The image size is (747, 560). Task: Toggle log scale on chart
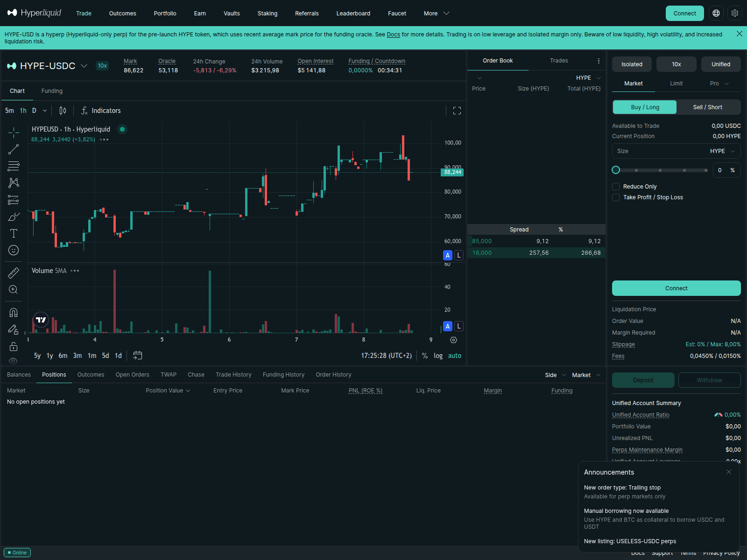pos(438,356)
